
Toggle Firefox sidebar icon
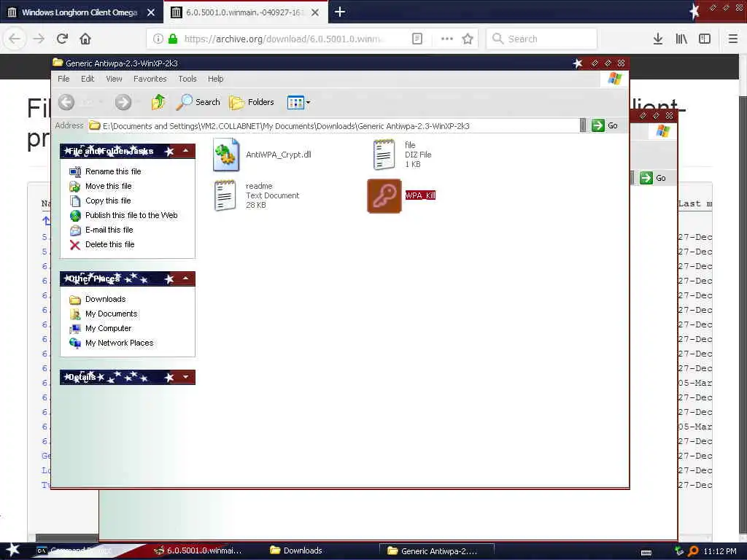tap(705, 39)
